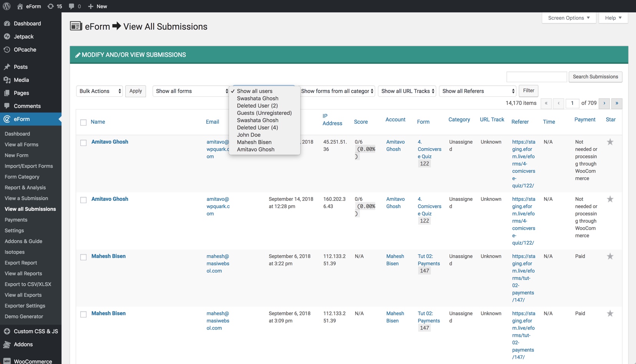Star the Mahesh Bisen 3:09 pm submission
Image resolution: width=636 pixels, height=364 pixels.
610,314
